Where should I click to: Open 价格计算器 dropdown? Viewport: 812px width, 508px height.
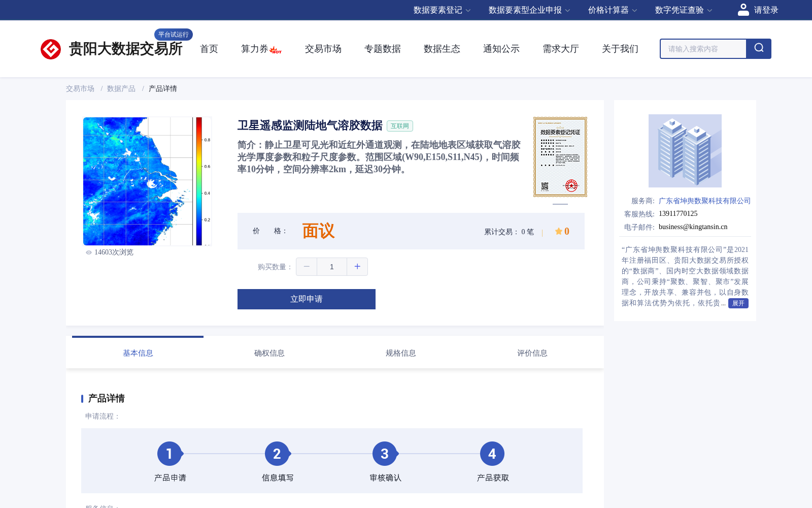point(613,10)
